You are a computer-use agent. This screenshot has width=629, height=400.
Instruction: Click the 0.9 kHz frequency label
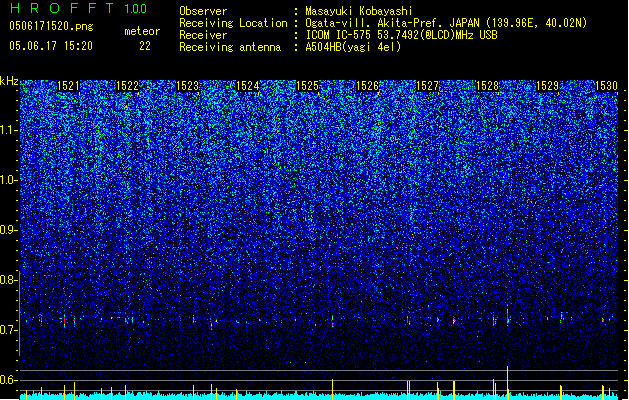pyautogui.click(x=9, y=230)
